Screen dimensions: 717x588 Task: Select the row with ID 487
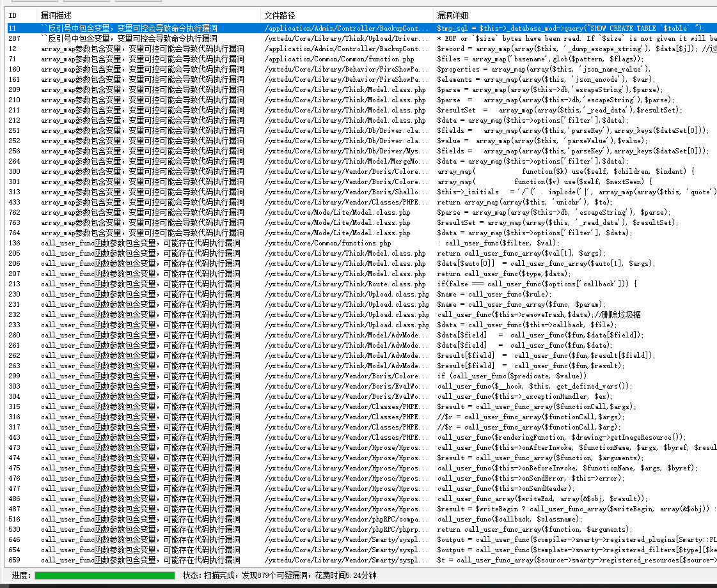click(x=362, y=509)
